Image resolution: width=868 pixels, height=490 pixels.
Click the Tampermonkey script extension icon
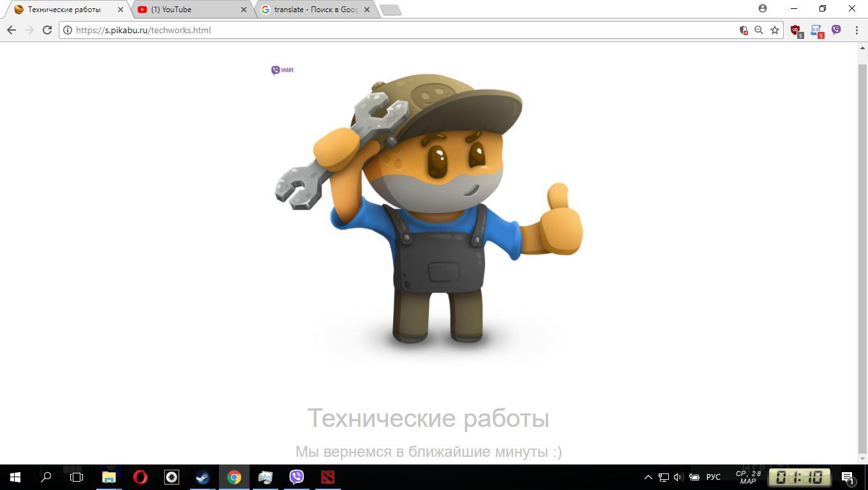816,30
